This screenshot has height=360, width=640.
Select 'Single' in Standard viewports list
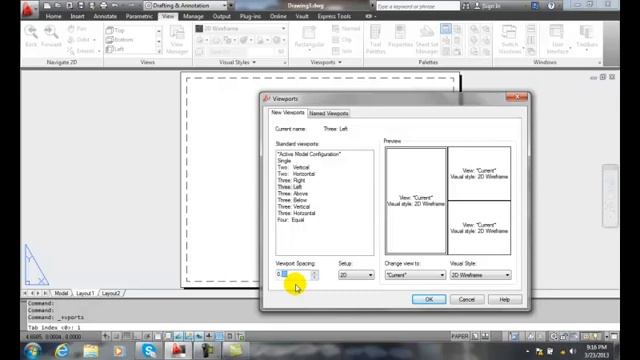(284, 161)
